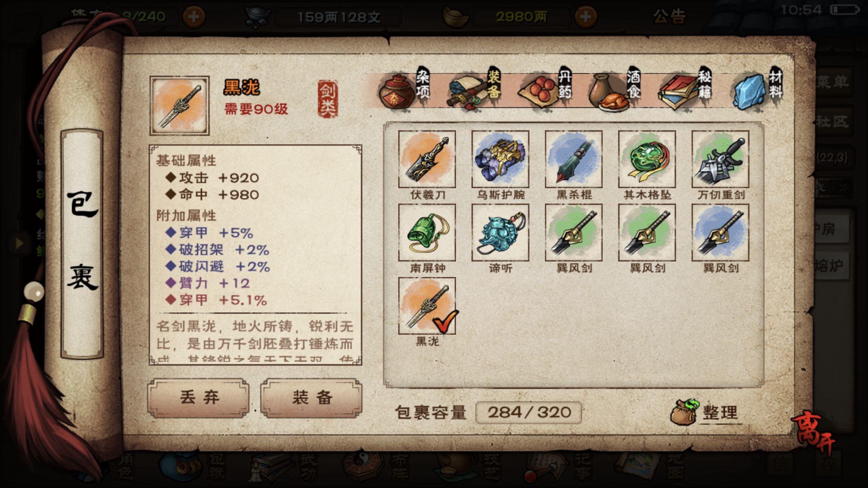Select the 南屏钟 green bell item
The image size is (868, 488).
pos(427,232)
